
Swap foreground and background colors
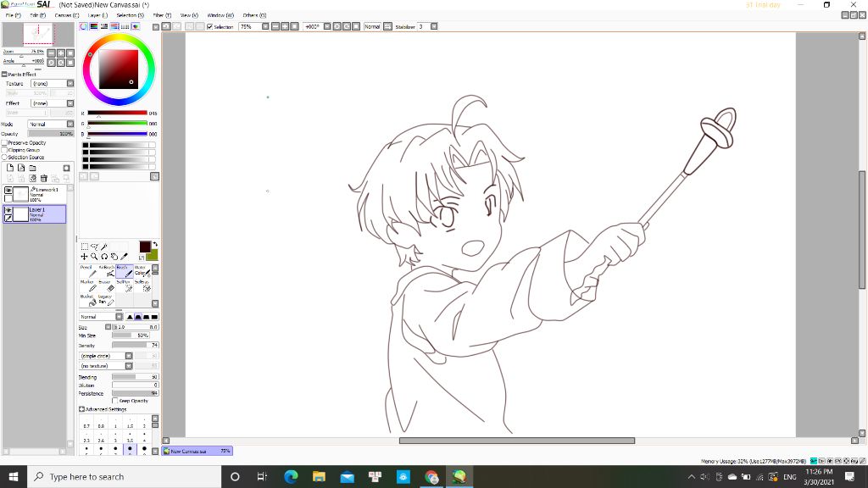coord(155,244)
